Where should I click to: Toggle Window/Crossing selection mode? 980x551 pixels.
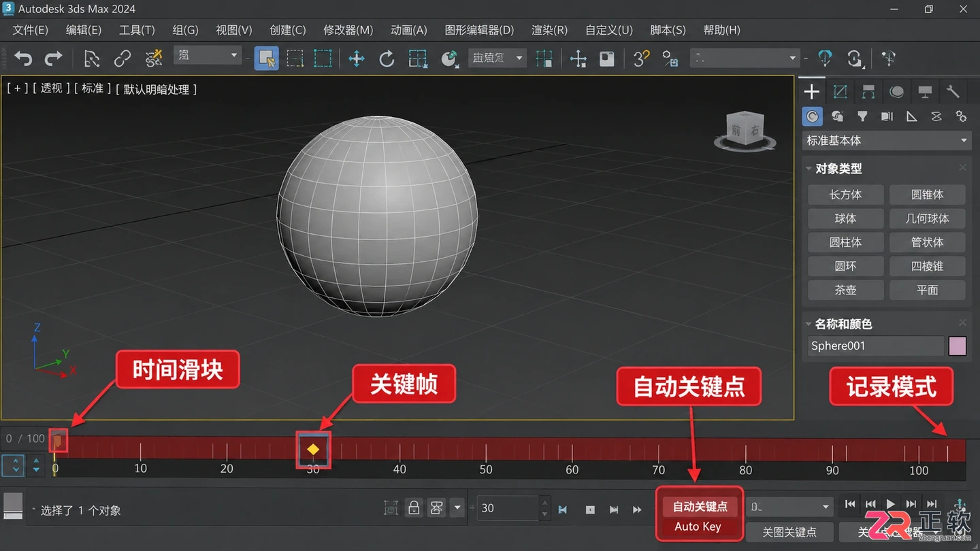pyautogui.click(x=323, y=59)
